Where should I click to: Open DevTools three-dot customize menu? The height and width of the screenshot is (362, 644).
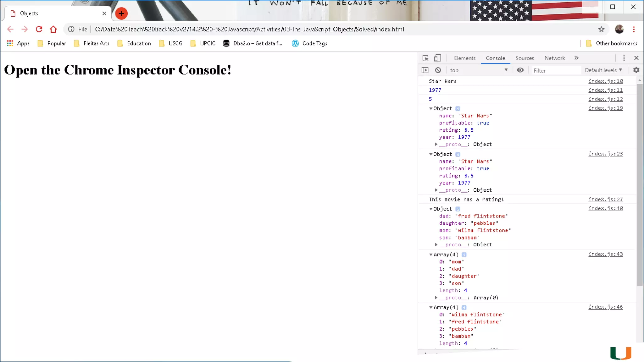(624, 58)
